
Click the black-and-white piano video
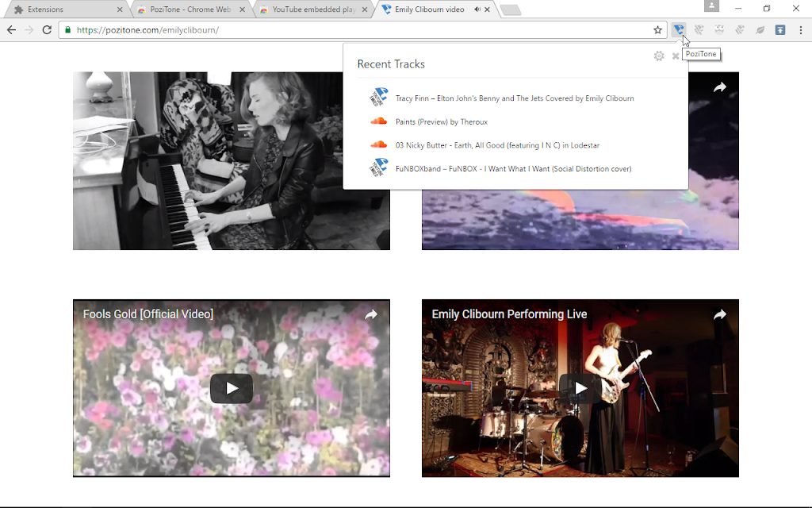pos(232,160)
